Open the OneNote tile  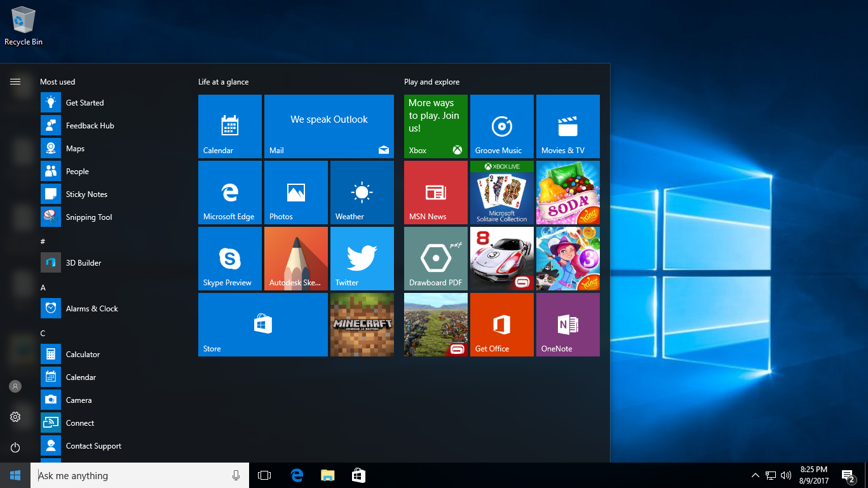[568, 325]
